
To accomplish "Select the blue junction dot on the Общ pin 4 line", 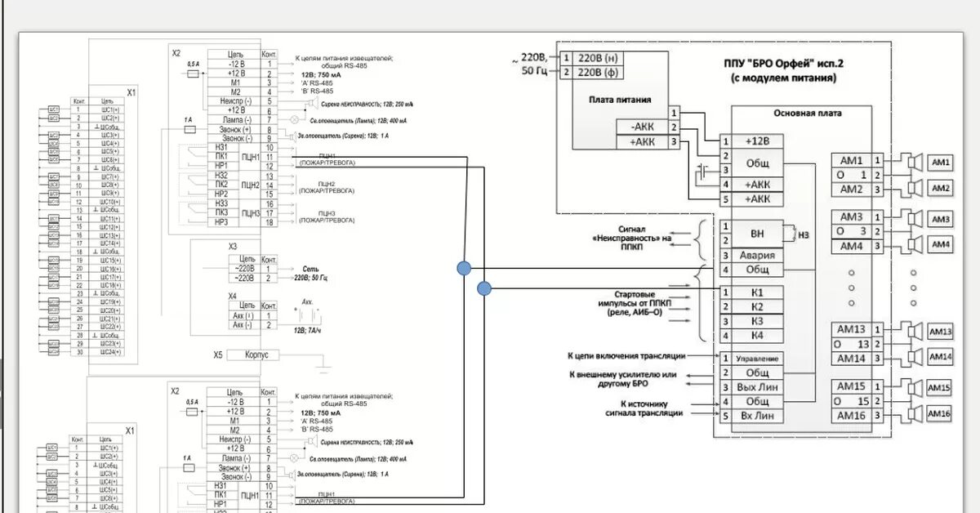I will pos(464,268).
